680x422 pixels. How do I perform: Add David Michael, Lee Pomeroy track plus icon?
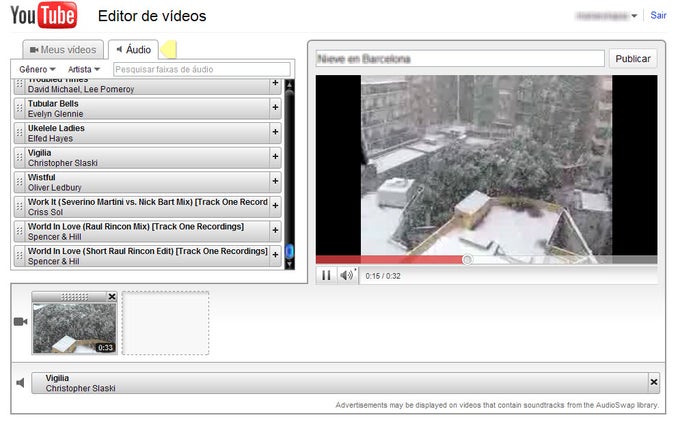(x=275, y=83)
